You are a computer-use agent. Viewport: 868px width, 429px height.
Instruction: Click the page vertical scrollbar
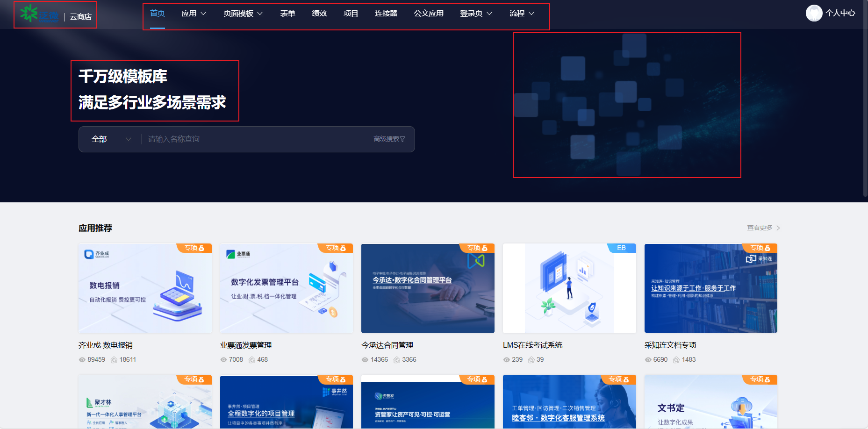pyautogui.click(x=865, y=98)
